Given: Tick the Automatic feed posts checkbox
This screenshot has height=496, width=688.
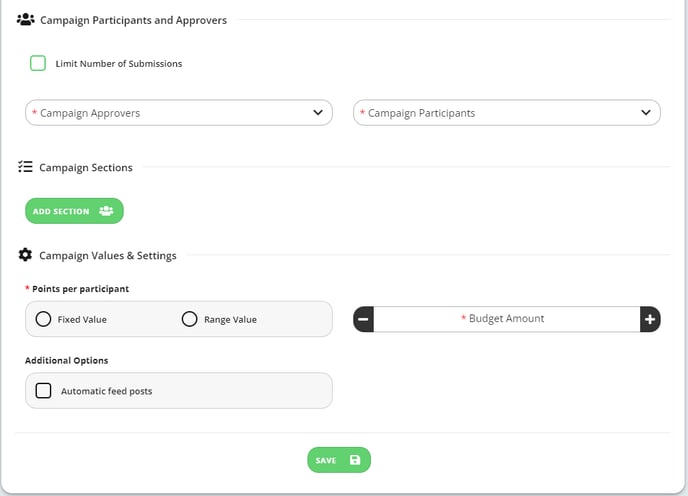Looking at the screenshot, I should (43, 391).
